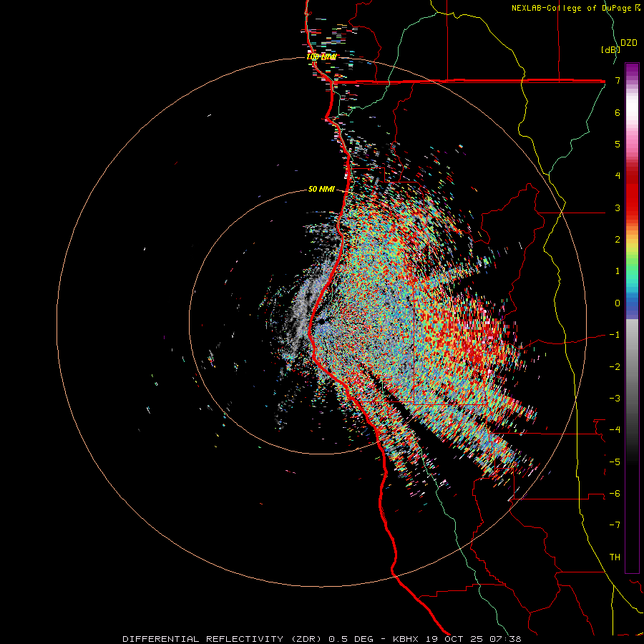Image resolution: width=644 pixels, height=644 pixels.
Task: Click the ZDR color scale bar
Action: tap(632, 318)
